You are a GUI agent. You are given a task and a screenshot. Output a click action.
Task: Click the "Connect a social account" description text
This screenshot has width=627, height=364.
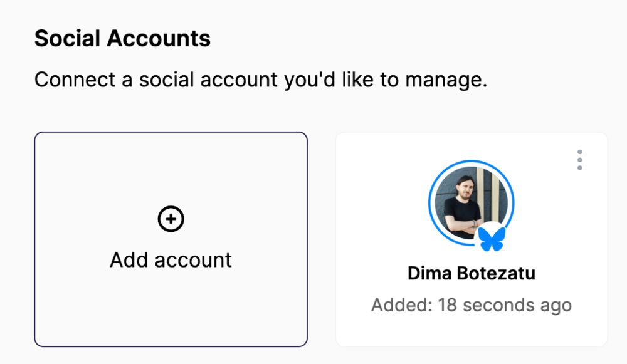261,80
